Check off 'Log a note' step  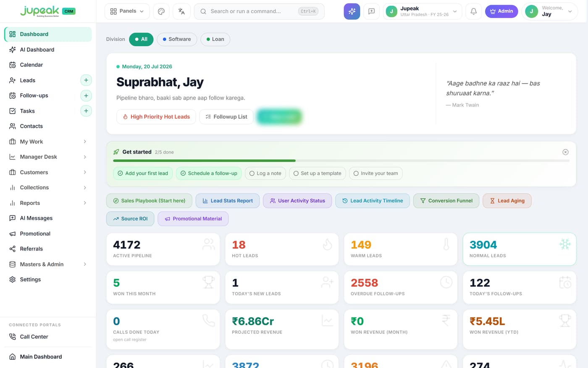pyautogui.click(x=265, y=173)
